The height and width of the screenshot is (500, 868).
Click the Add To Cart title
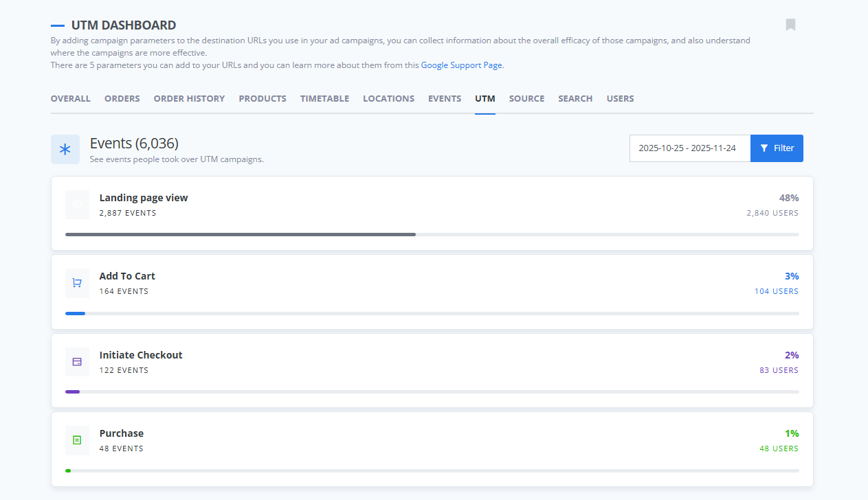[x=127, y=276]
